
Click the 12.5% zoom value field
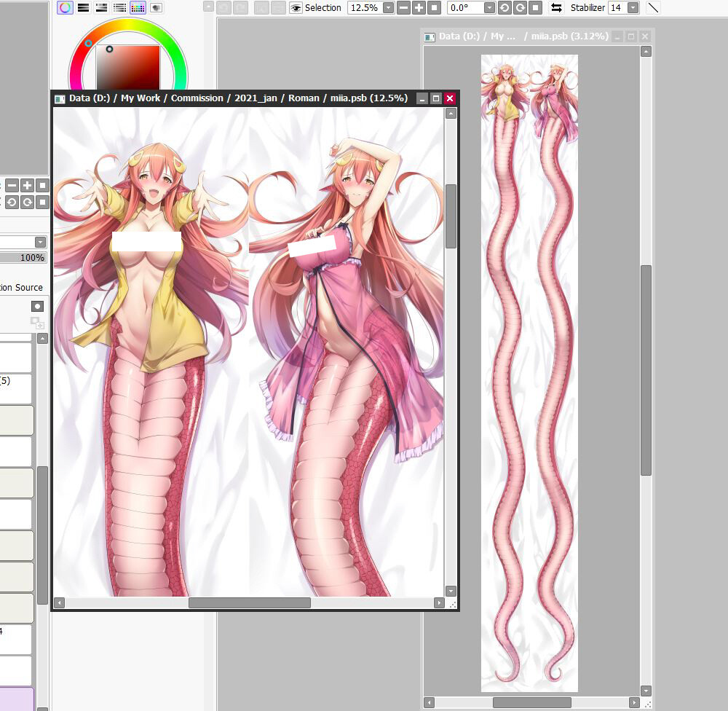point(365,8)
